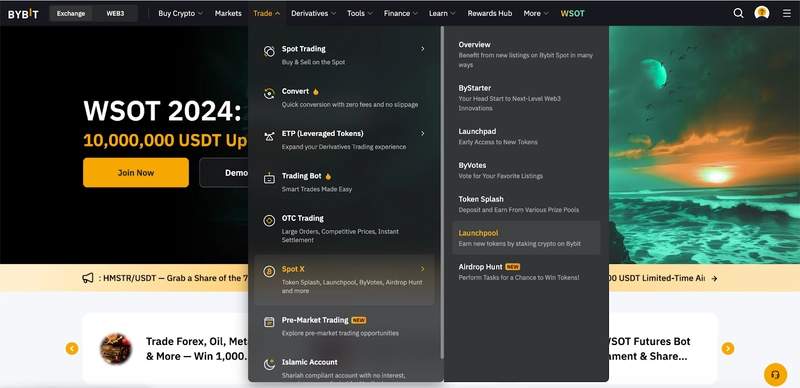The width and height of the screenshot is (800, 388).
Task: Click the Convert swap icon
Action: [269, 93]
